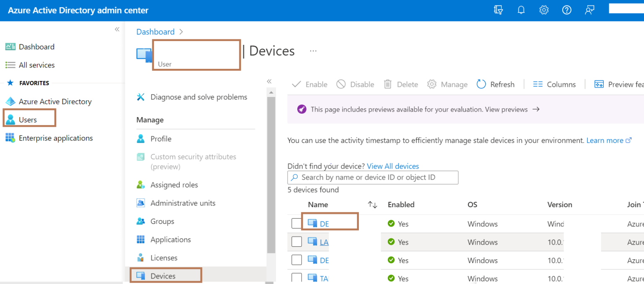
Task: Check the checkbox of the first device row
Action: point(296,223)
